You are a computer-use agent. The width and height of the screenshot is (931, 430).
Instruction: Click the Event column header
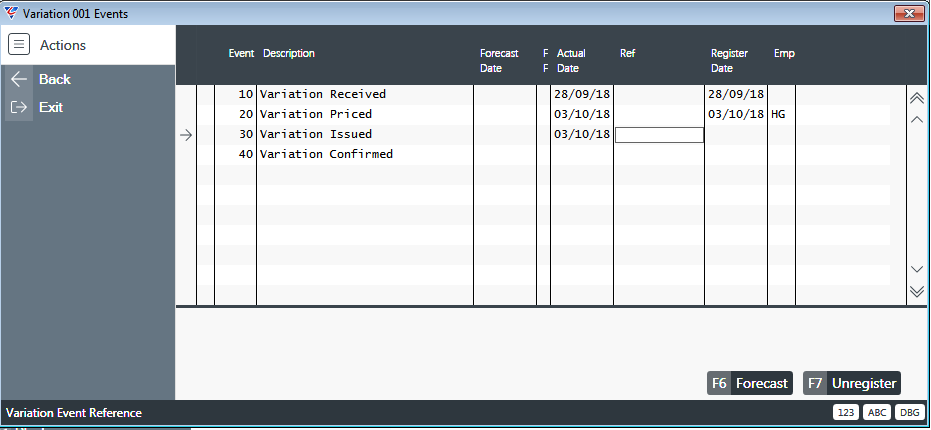click(x=241, y=53)
